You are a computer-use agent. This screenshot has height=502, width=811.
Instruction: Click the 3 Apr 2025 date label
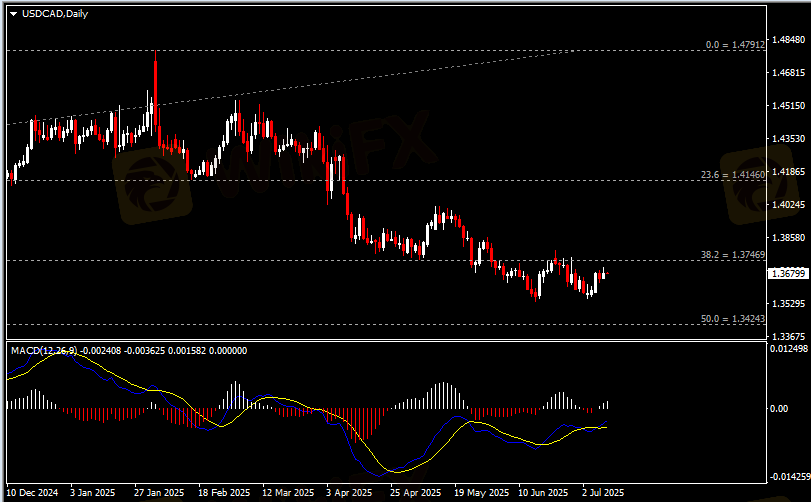click(x=349, y=493)
